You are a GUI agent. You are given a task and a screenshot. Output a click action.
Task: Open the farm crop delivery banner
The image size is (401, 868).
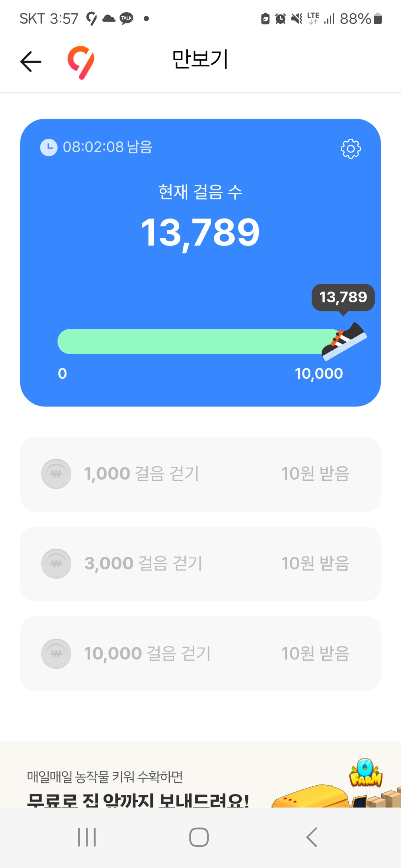149,783
